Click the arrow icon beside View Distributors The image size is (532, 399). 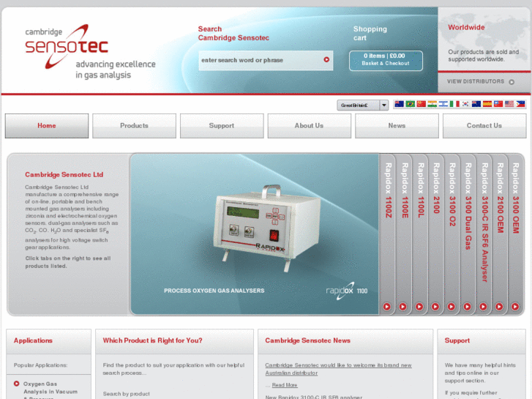(512, 82)
